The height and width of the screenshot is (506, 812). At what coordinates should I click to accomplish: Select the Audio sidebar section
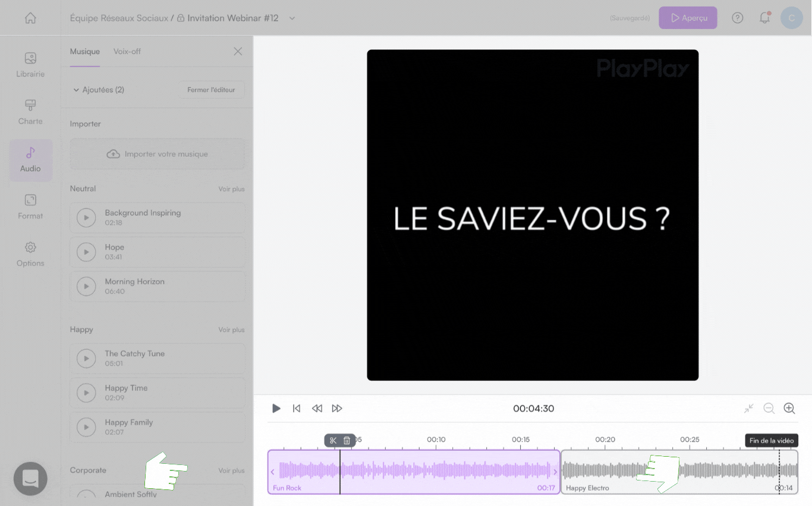click(x=30, y=160)
